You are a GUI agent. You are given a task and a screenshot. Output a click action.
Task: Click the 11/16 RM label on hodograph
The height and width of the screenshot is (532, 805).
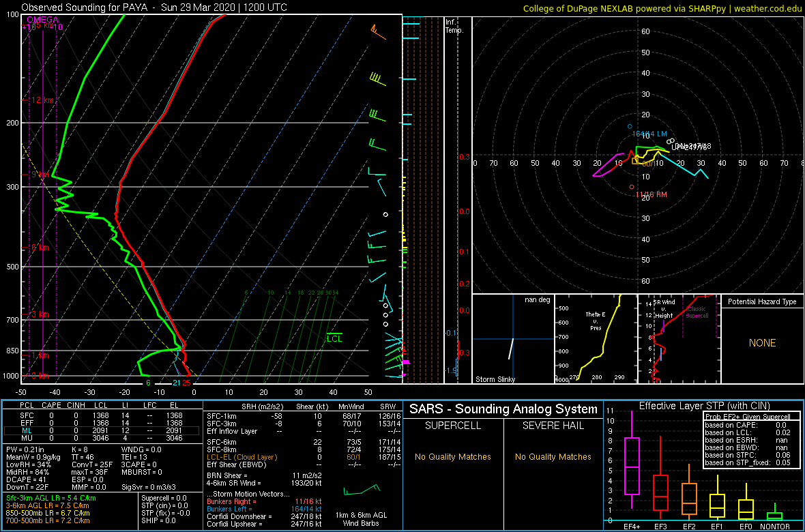pyautogui.click(x=652, y=194)
